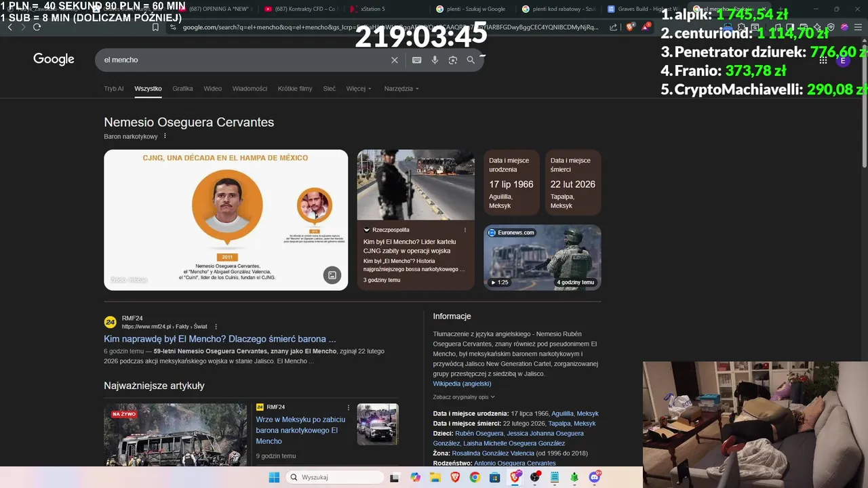The image size is (868, 488).
Task: Open the Data i miejsce urodzenia card
Action: [511, 183]
